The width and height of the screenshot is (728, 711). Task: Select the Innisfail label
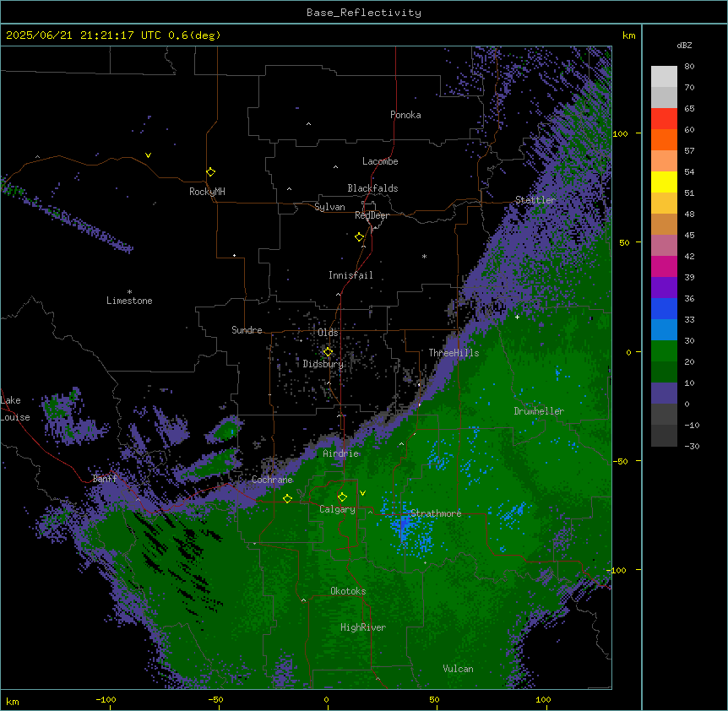pyautogui.click(x=350, y=275)
